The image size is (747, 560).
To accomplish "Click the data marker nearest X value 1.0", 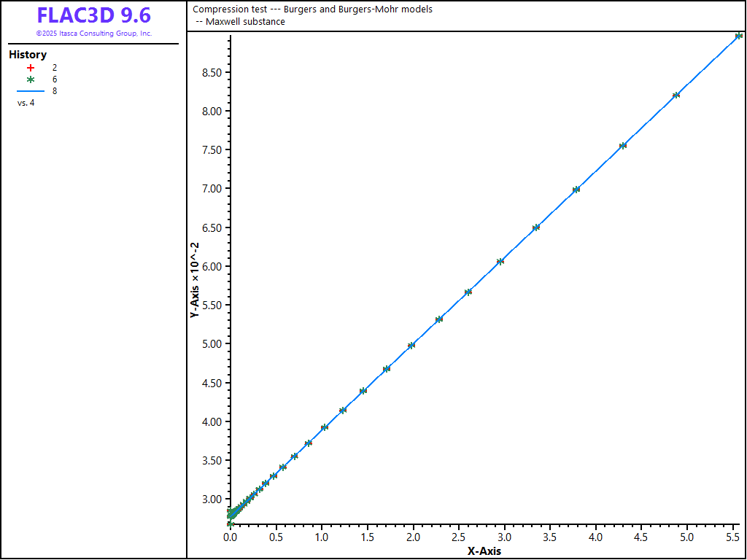I will (324, 427).
